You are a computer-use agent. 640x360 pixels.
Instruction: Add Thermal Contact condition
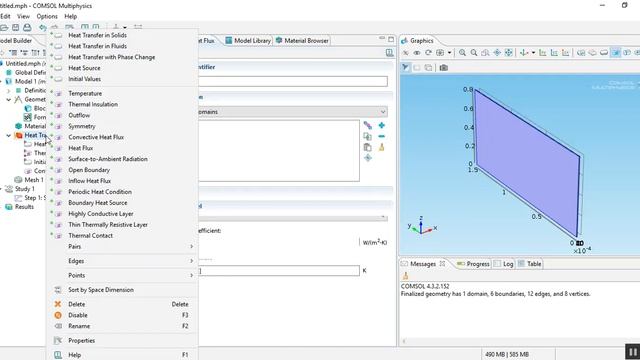tap(90, 236)
